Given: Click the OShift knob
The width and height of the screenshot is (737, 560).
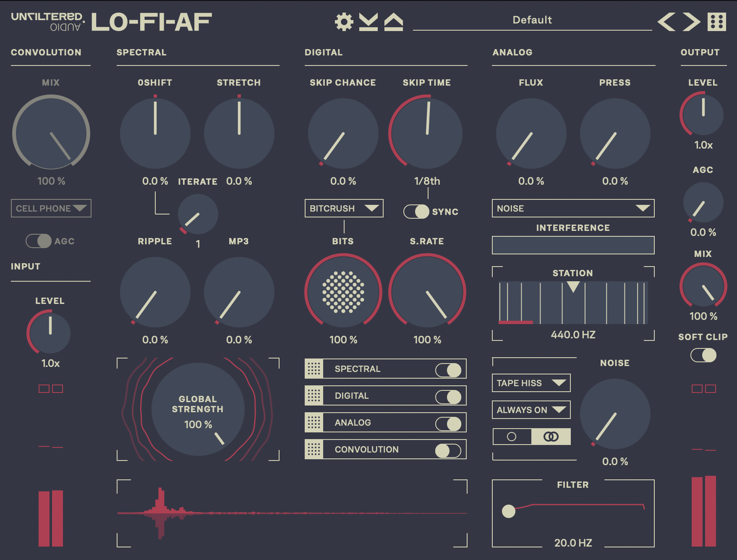Looking at the screenshot, I should tap(155, 133).
